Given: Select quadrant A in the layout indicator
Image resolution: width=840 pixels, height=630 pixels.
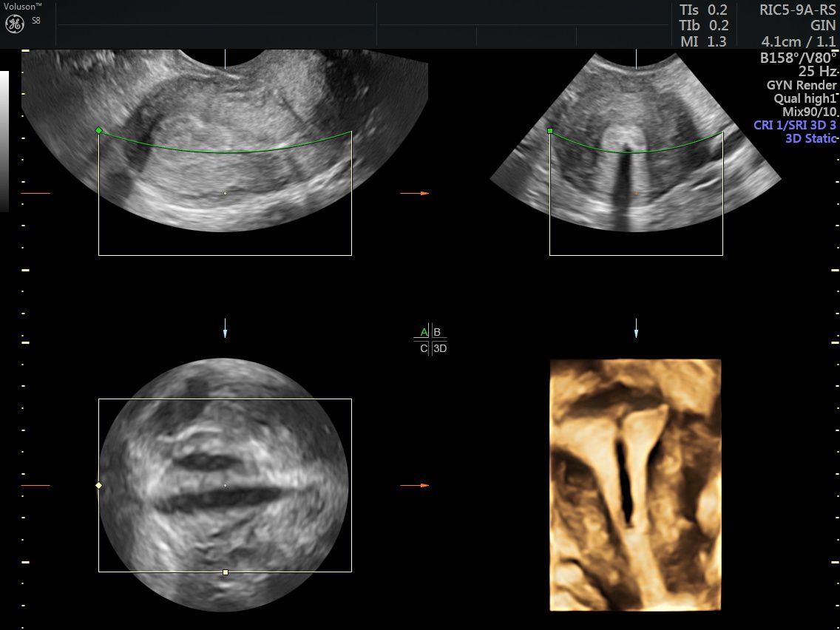Looking at the screenshot, I should pos(424,332).
